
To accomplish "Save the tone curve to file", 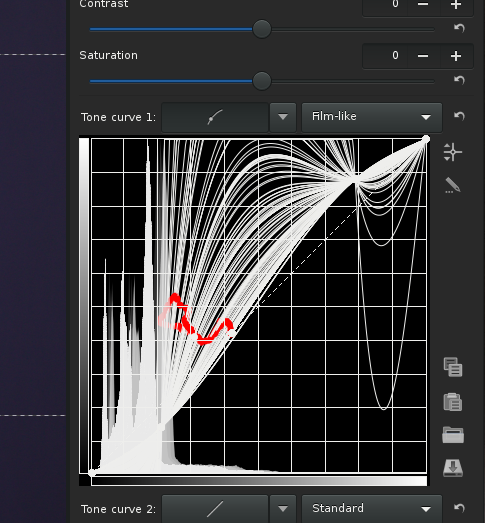I will 453,468.
